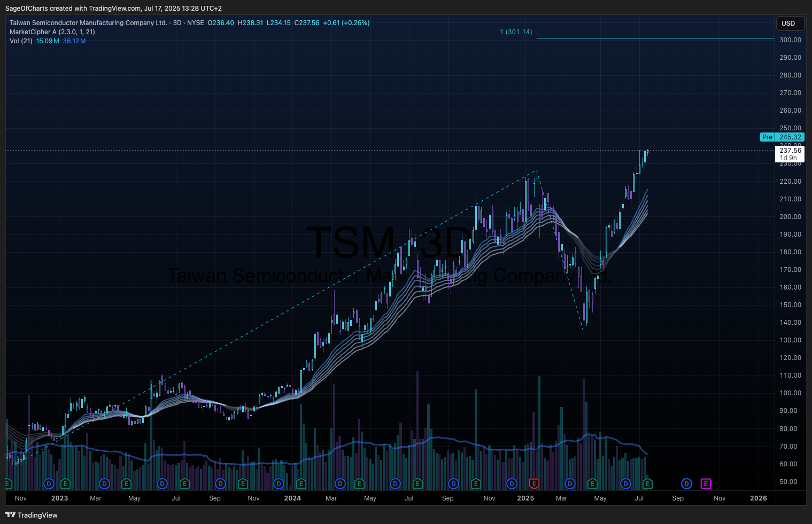Click the 300.00 price axis label

pyautogui.click(x=790, y=40)
